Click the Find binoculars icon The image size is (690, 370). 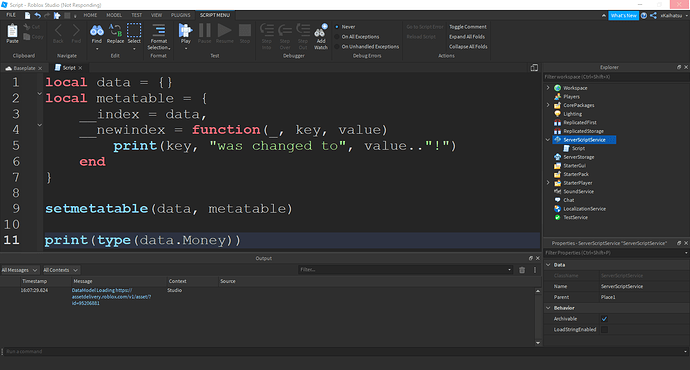click(x=96, y=31)
